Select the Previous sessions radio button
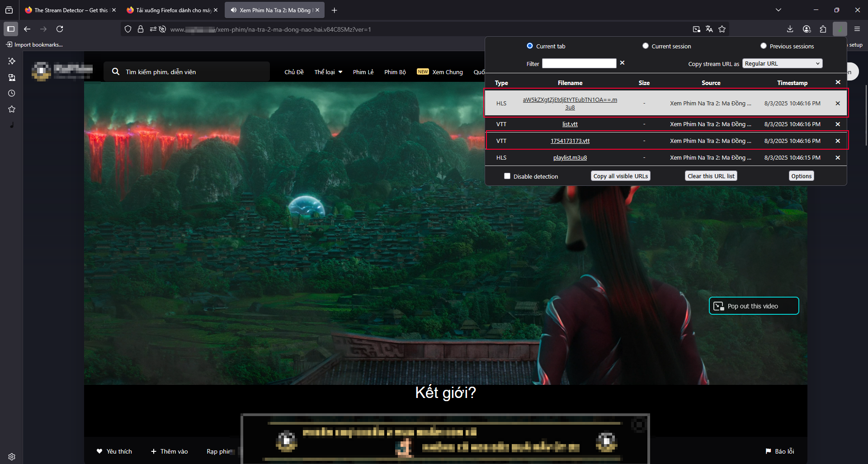868x464 pixels. point(764,46)
